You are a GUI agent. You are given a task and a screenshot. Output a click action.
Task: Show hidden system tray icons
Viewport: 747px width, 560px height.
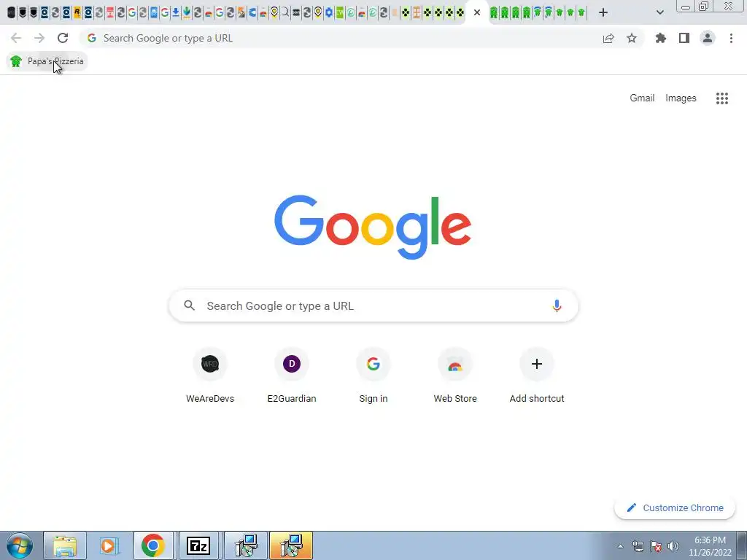[x=620, y=546]
